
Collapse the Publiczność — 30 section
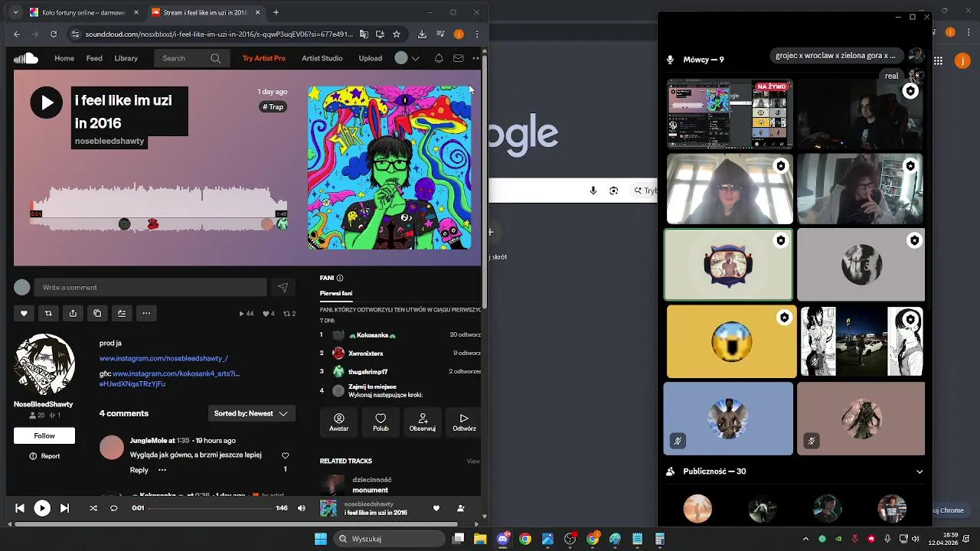920,471
